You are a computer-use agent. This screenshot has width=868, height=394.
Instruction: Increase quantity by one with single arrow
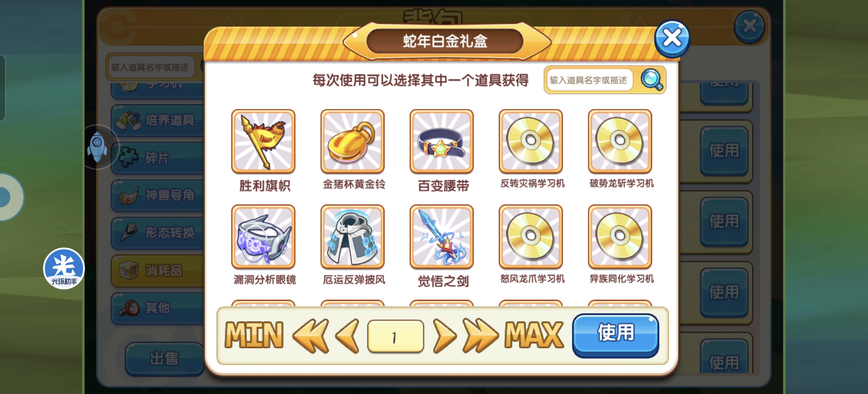[444, 336]
